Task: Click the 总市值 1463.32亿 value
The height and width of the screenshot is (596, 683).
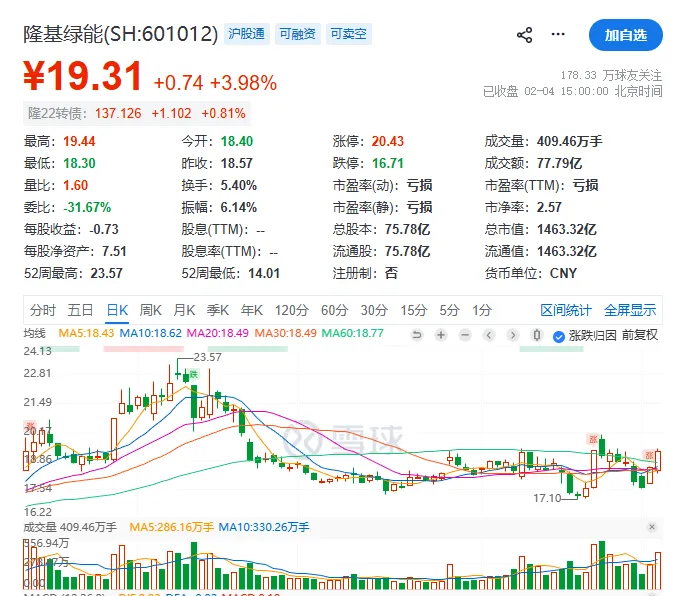Action: pyautogui.click(x=566, y=229)
